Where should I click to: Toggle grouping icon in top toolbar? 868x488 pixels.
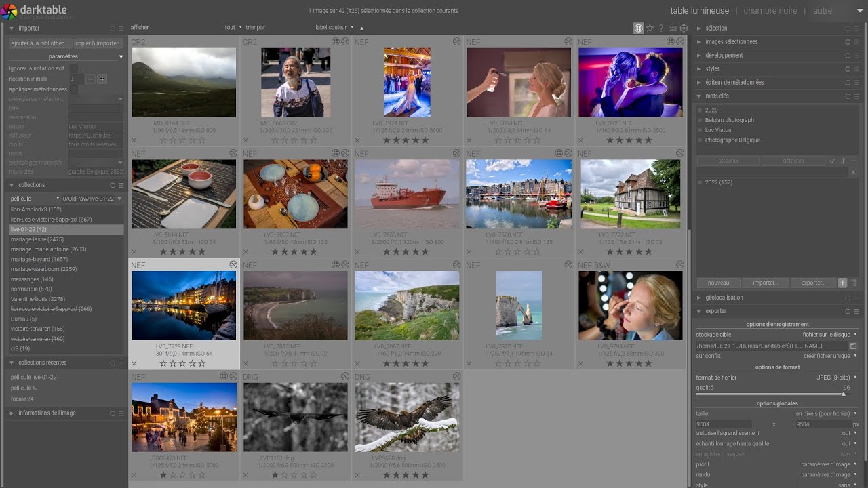point(638,28)
